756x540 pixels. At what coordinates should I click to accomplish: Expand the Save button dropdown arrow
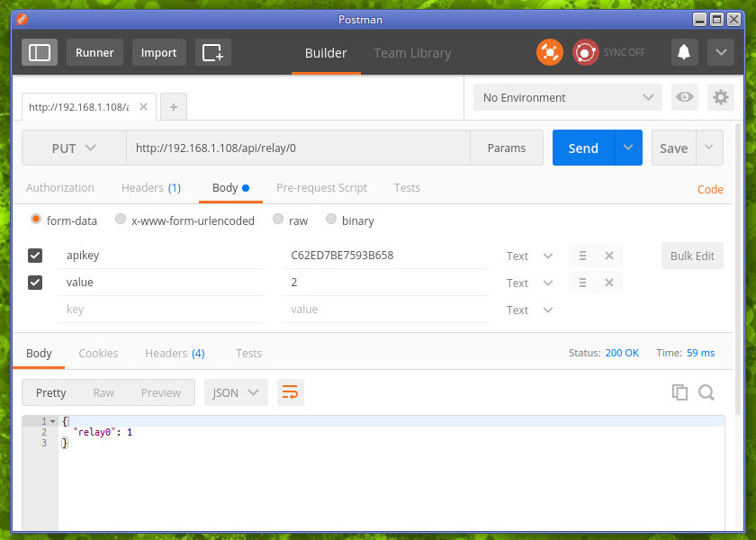[709, 148]
